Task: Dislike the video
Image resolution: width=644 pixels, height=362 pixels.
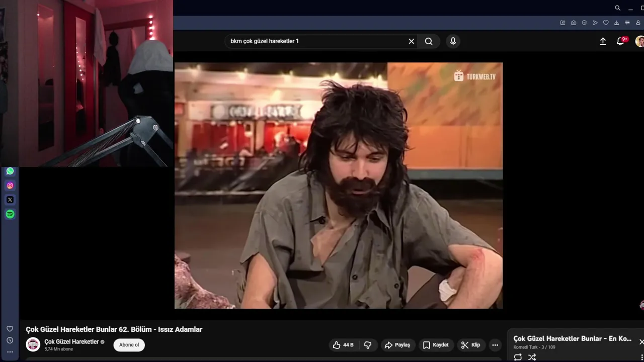Action: (x=368, y=345)
